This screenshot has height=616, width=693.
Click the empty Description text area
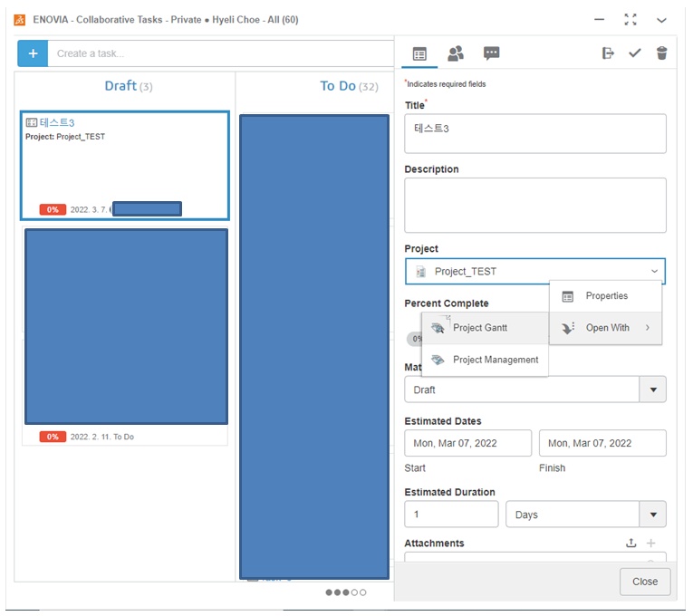coord(534,205)
